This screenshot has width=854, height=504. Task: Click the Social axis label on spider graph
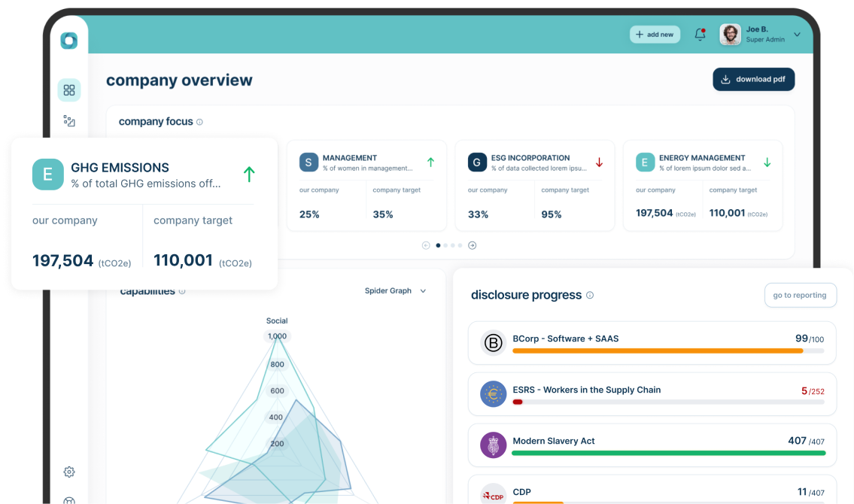[277, 320]
